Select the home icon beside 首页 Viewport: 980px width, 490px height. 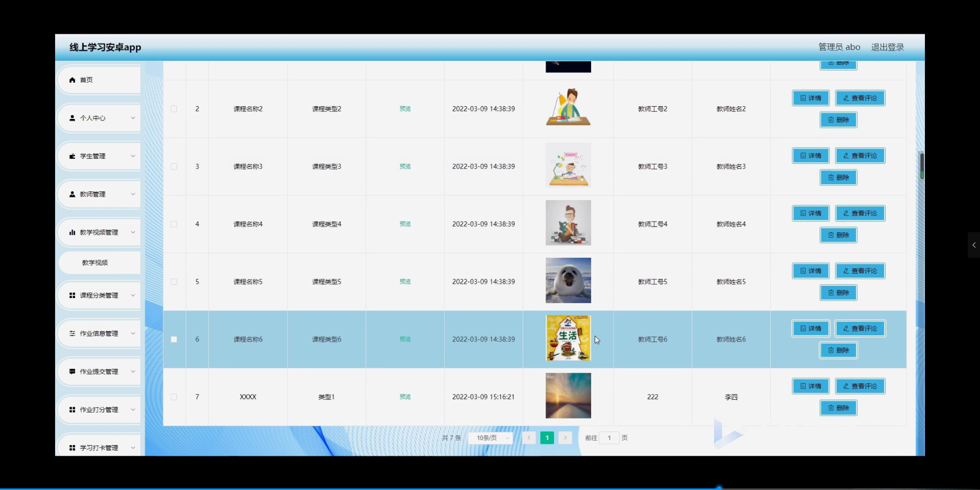tap(71, 80)
